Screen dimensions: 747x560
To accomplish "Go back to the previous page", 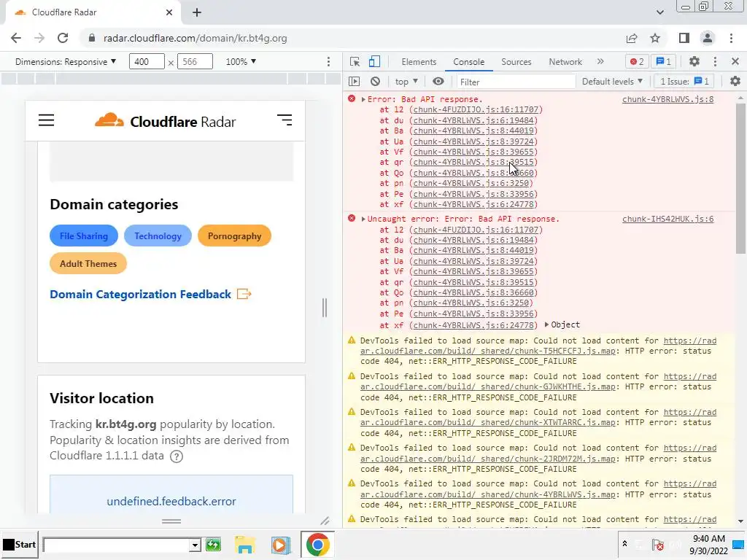I will point(16,38).
